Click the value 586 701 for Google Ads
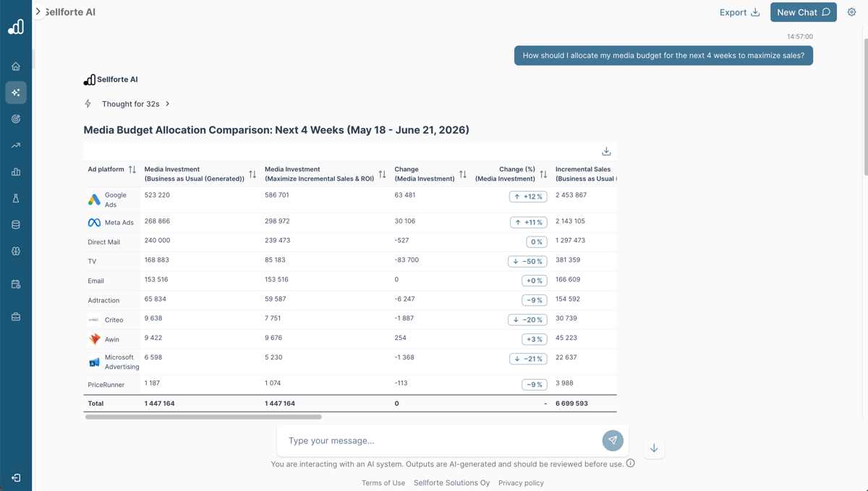This screenshot has height=491, width=868. pos(277,195)
